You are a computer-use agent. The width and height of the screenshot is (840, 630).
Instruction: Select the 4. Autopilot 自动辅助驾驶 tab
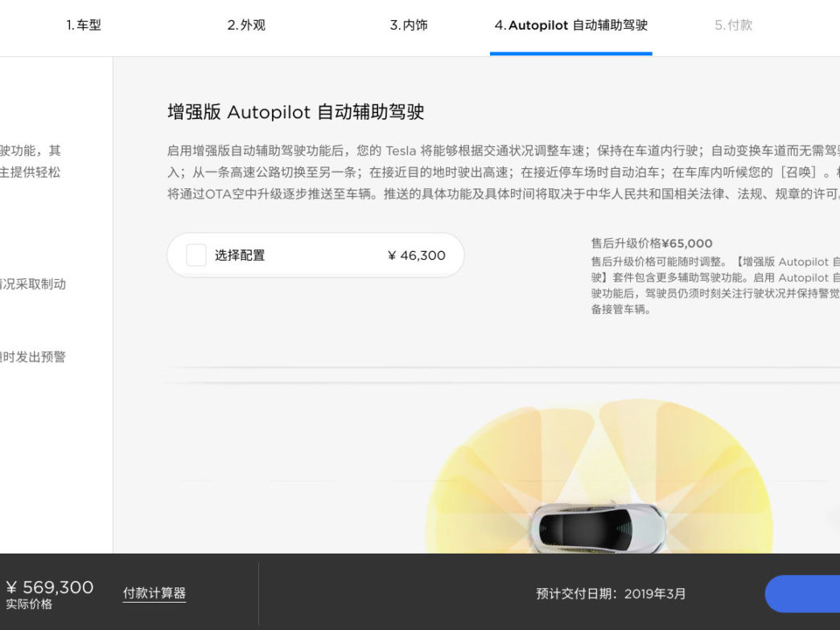571,25
